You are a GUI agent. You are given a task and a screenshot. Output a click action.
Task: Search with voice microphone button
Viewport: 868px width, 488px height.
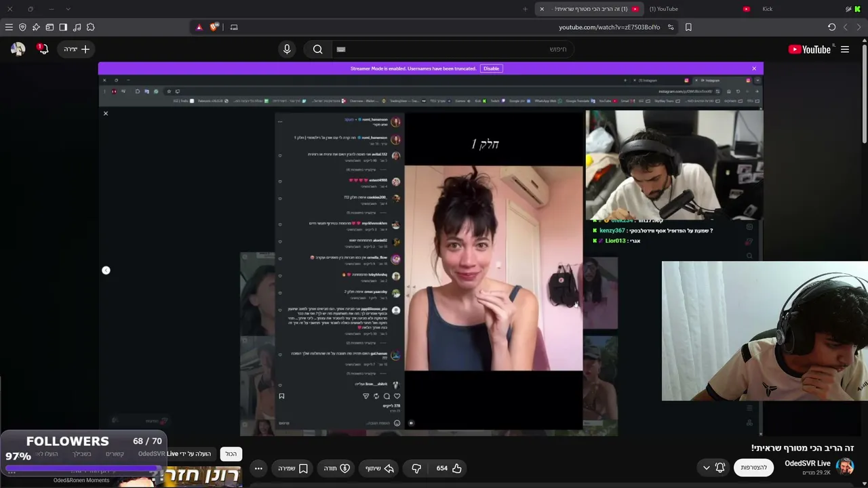click(287, 49)
